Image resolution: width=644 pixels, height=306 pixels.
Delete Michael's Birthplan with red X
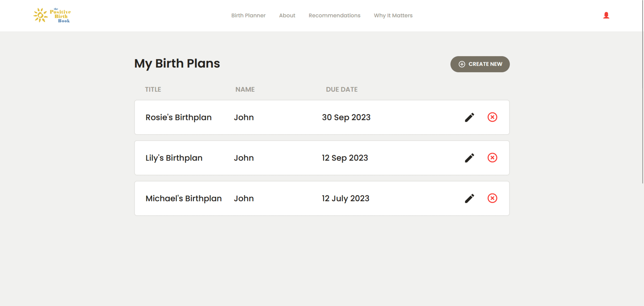tap(492, 198)
